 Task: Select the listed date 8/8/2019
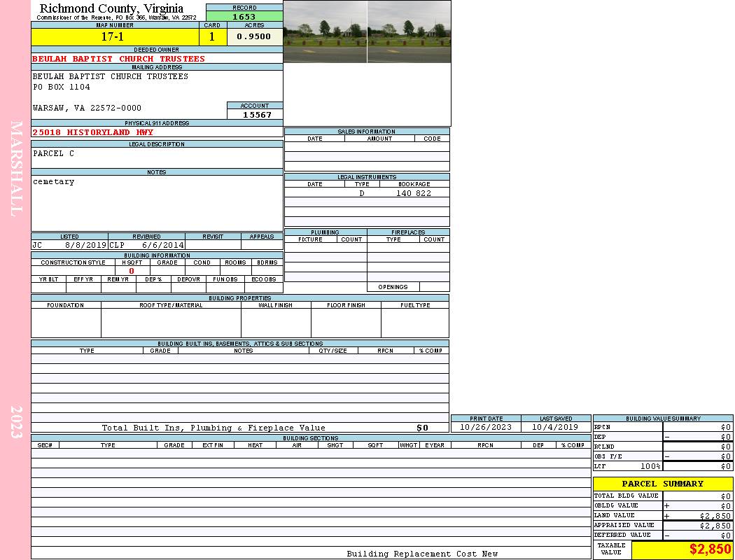85,246
